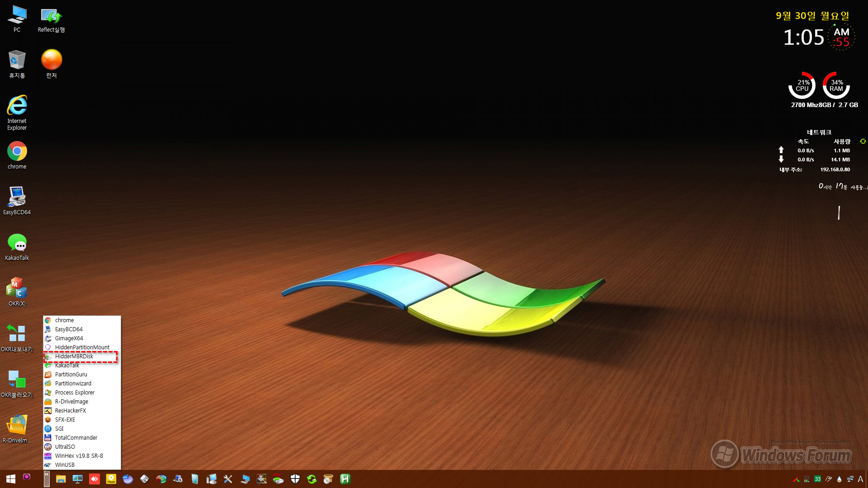Select the OKR내보내기 export icon
Screen dimensions: 868x488
[17, 338]
